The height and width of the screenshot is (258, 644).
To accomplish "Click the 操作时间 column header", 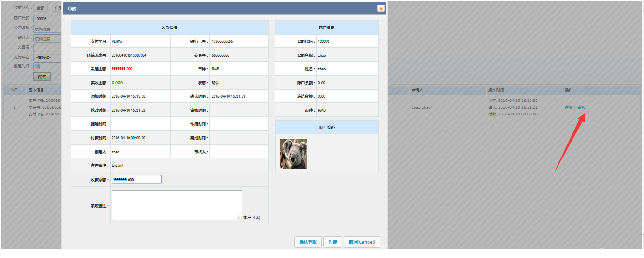I will pos(496,90).
